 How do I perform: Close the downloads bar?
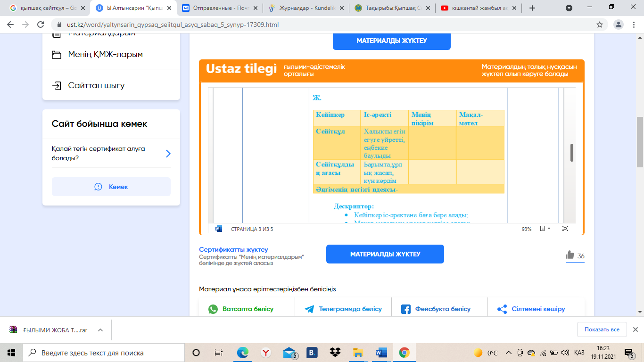(x=635, y=329)
